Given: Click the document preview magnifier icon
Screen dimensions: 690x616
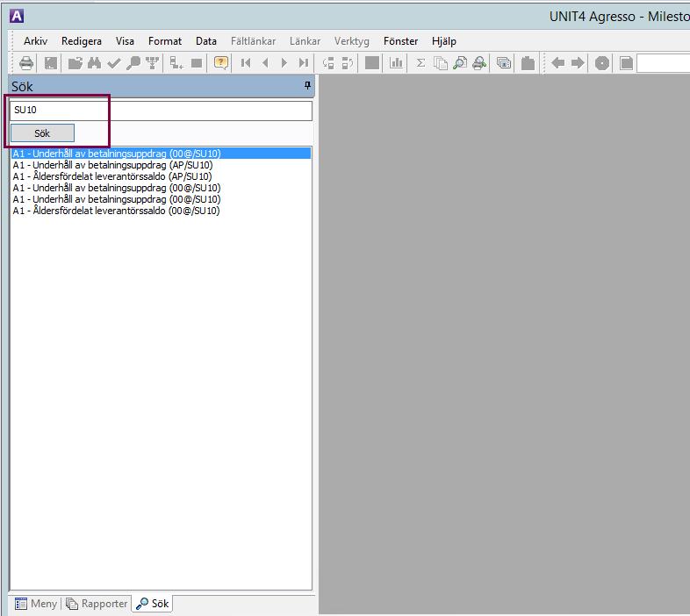Looking at the screenshot, I should (460, 63).
